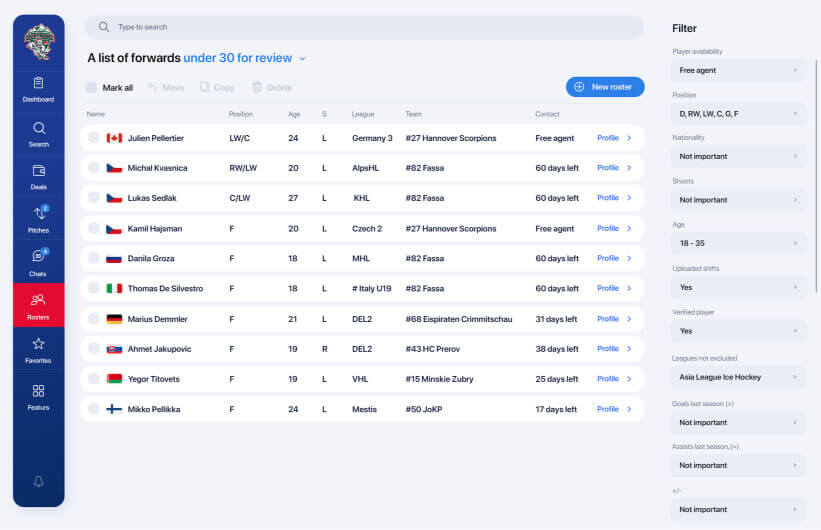Expand the Age 18 - 35 filter
The width and height of the screenshot is (821, 530).
pos(739,243)
